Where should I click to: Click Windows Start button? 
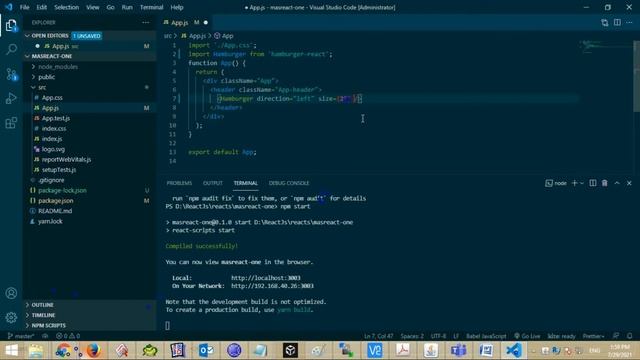coord(11,350)
